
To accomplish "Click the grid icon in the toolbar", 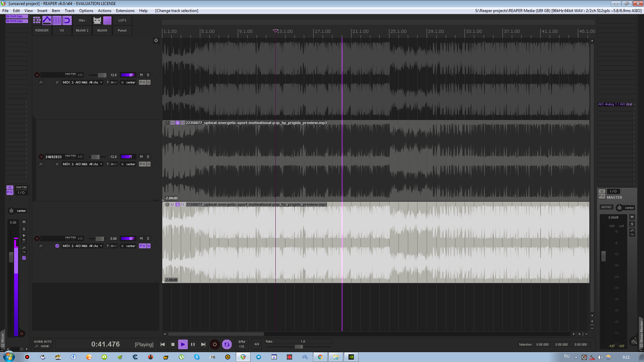I will click(x=37, y=20).
